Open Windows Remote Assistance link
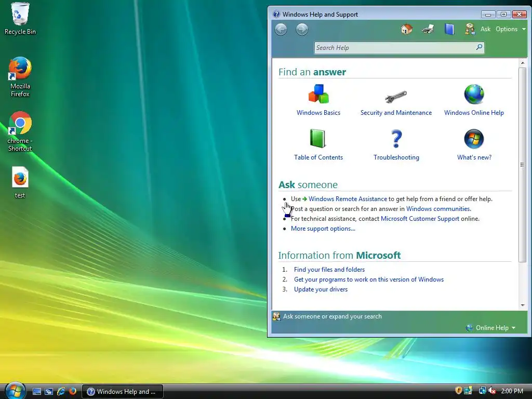Screen dimensions: 532x399 pos(348,199)
